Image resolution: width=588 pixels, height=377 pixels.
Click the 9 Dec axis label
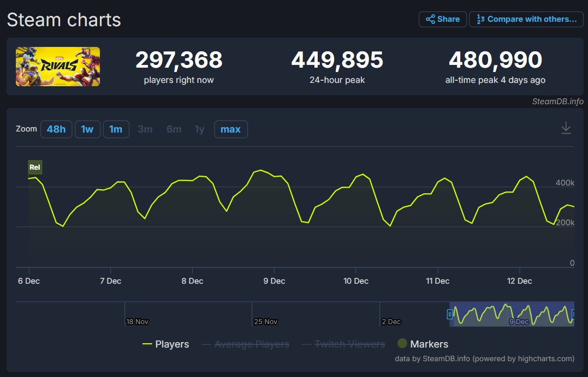click(x=274, y=281)
